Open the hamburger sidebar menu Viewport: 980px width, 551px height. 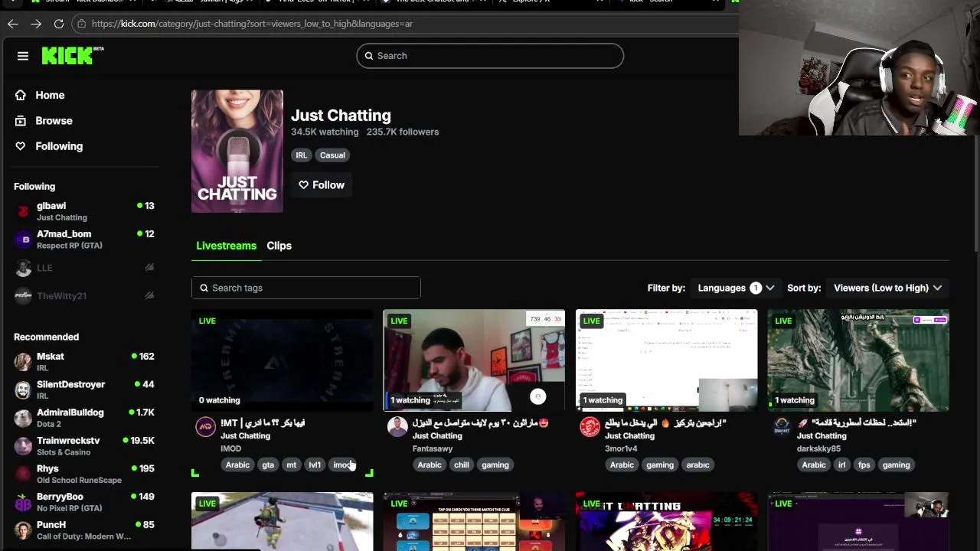[23, 56]
